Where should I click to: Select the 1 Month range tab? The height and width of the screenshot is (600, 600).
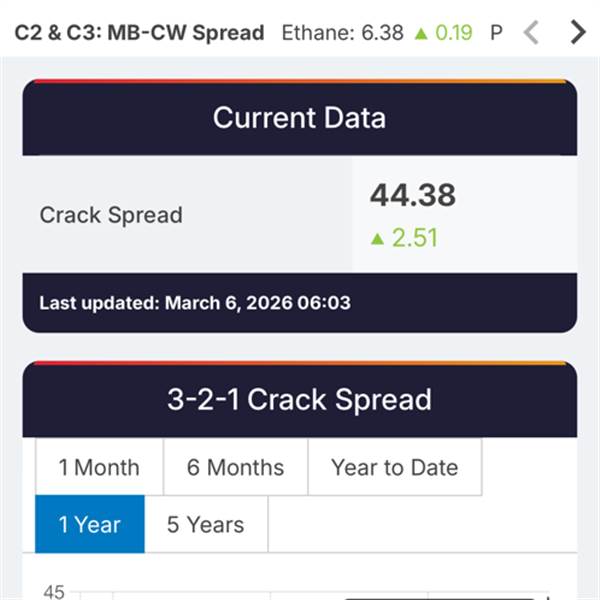[x=99, y=467]
